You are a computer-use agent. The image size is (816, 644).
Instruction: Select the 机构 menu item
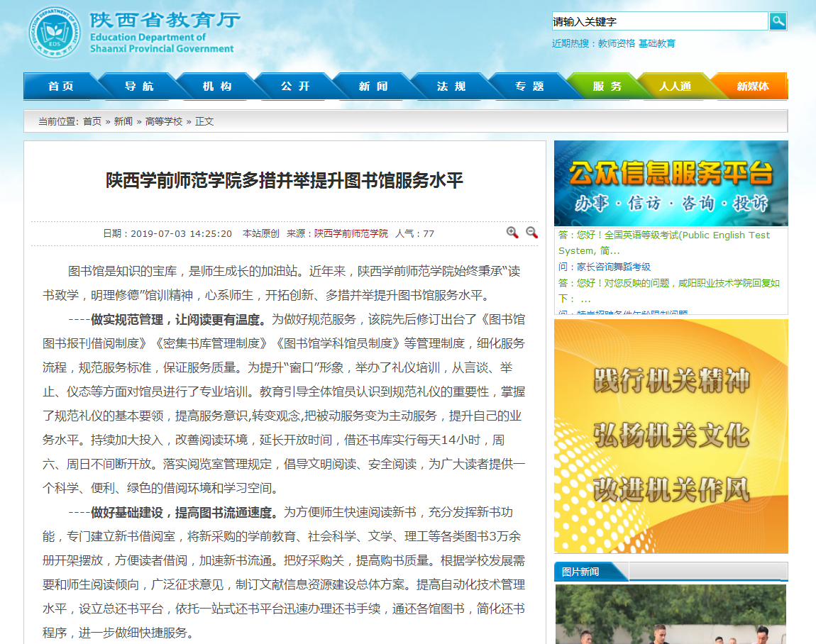(x=217, y=87)
